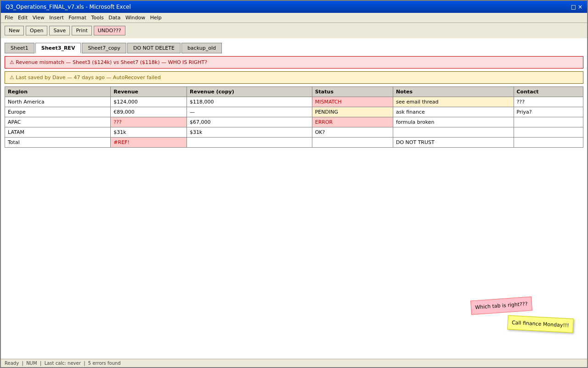Select the Status column header
This screenshot has height=368, width=588.
pyautogui.click(x=353, y=92)
